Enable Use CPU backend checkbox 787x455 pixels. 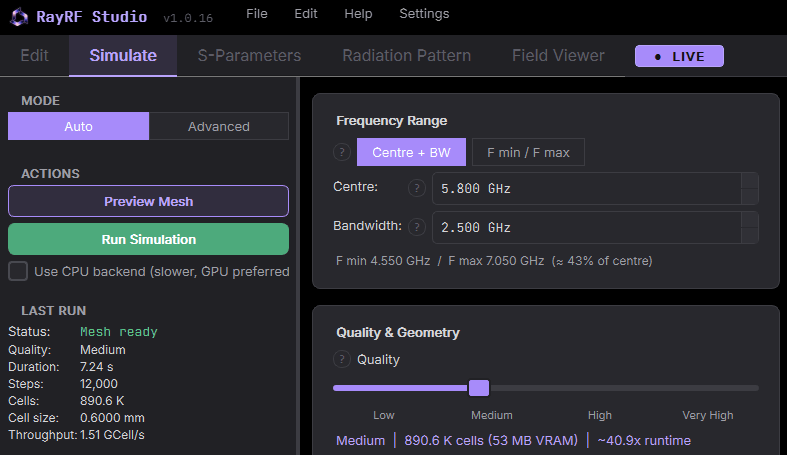(18, 271)
